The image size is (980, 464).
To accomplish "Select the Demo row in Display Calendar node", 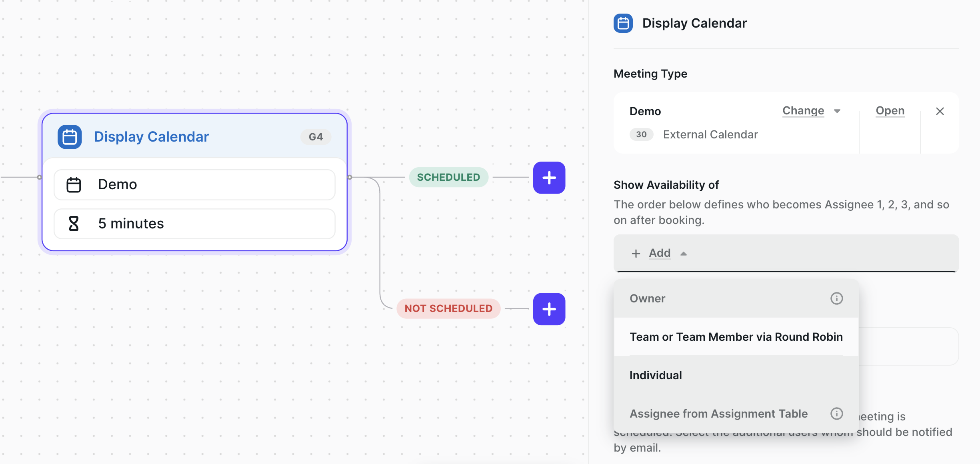I will click(194, 184).
